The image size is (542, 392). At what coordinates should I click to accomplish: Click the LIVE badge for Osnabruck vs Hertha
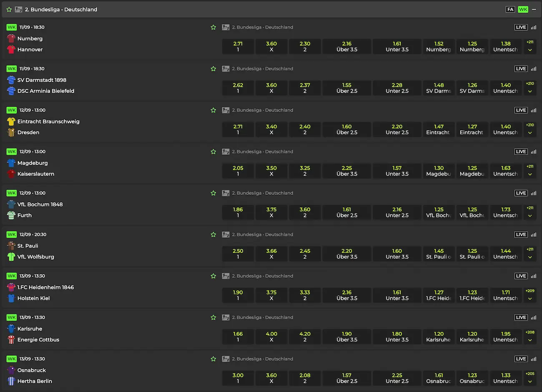click(521, 359)
